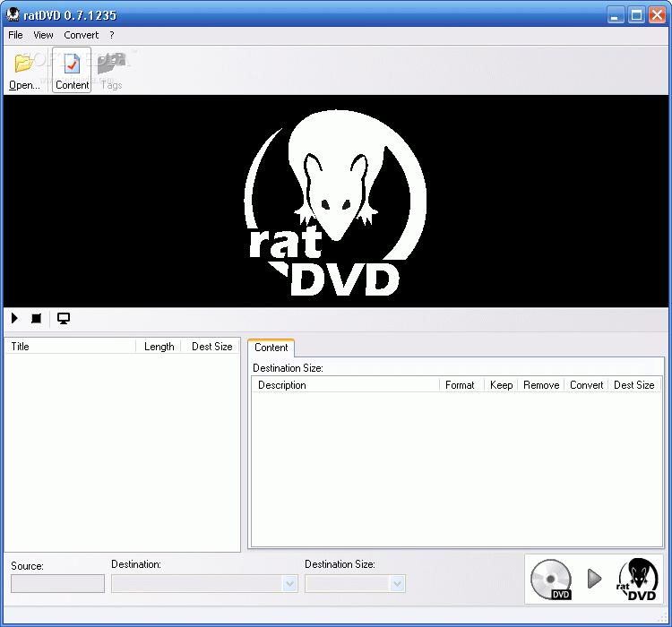Click the Remove column header
The image size is (672, 627).
pos(541,385)
